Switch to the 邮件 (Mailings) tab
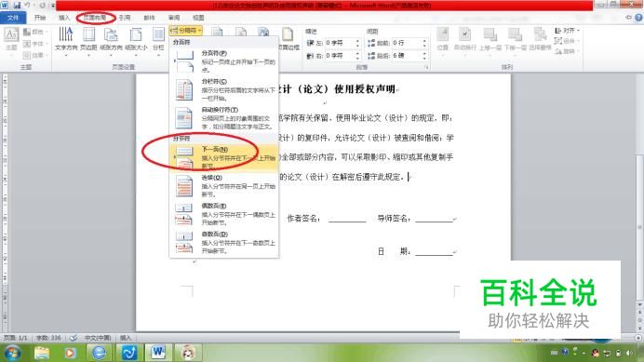644x362 pixels. pyautogui.click(x=150, y=18)
